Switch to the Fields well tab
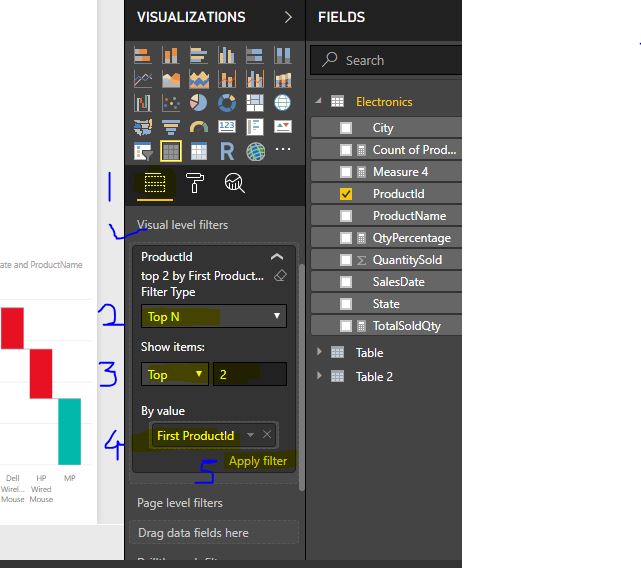The width and height of the screenshot is (641, 568). coord(155,183)
